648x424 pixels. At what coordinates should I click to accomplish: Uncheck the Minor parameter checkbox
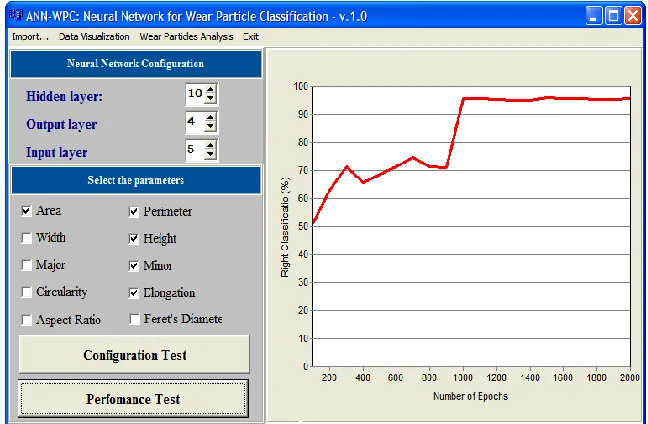coord(134,266)
